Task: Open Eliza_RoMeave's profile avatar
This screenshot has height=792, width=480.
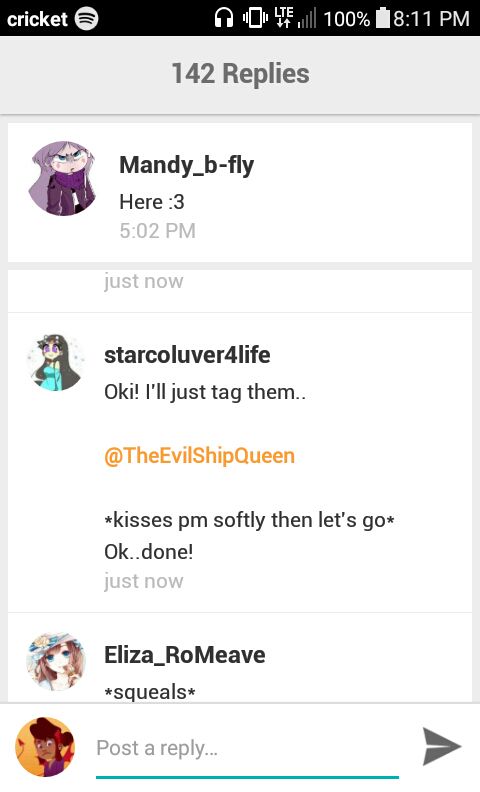Action: coord(56,661)
